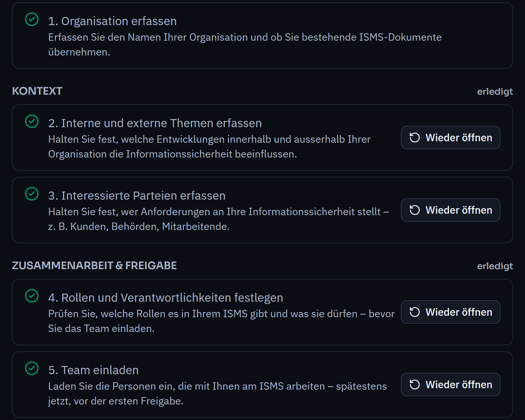Click 'erledigt' status next to ZUSAMMENARBEIT & FREIGABE
Screen dimensions: 525x420
tap(495, 266)
